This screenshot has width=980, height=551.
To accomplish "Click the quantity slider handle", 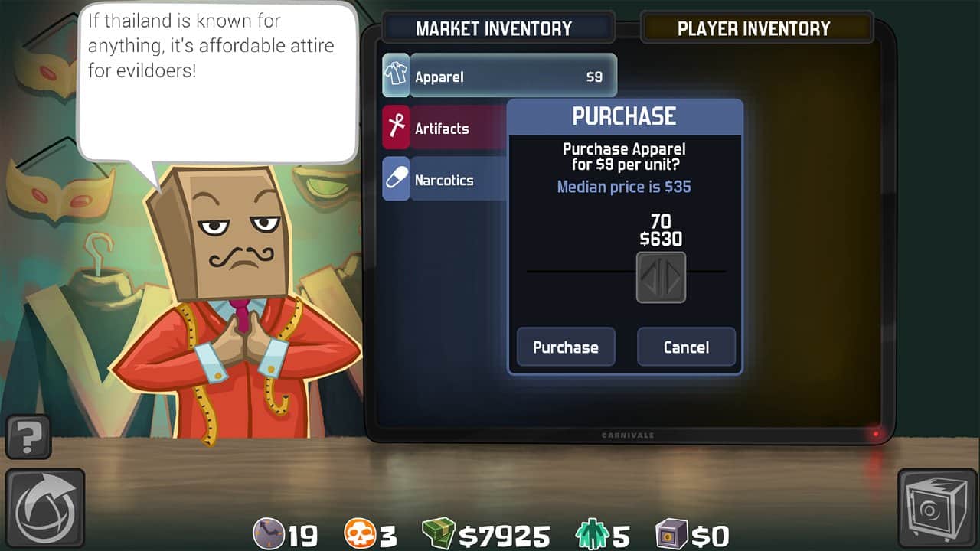I will point(661,277).
